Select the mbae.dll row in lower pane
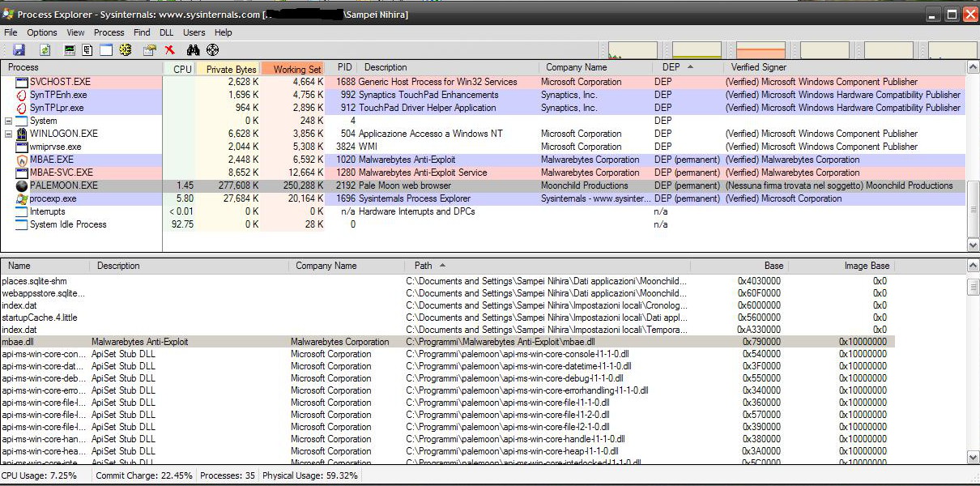This screenshot has height=486, width=980. point(447,342)
